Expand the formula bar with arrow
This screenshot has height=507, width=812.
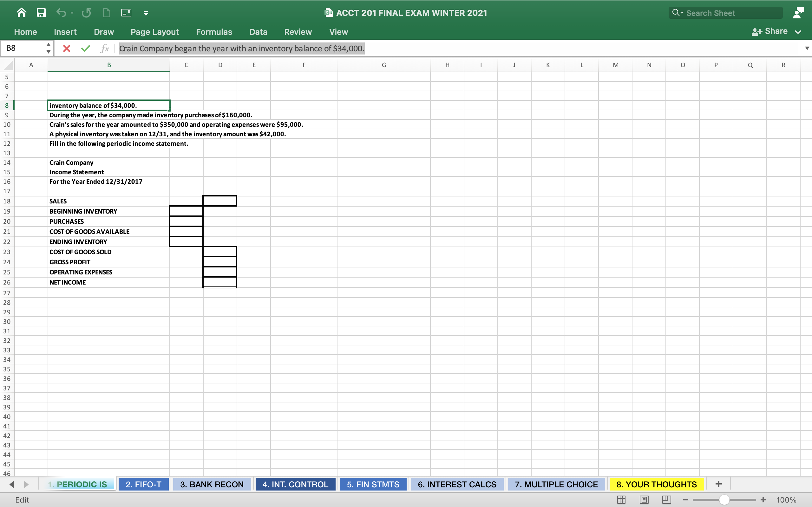tap(807, 48)
